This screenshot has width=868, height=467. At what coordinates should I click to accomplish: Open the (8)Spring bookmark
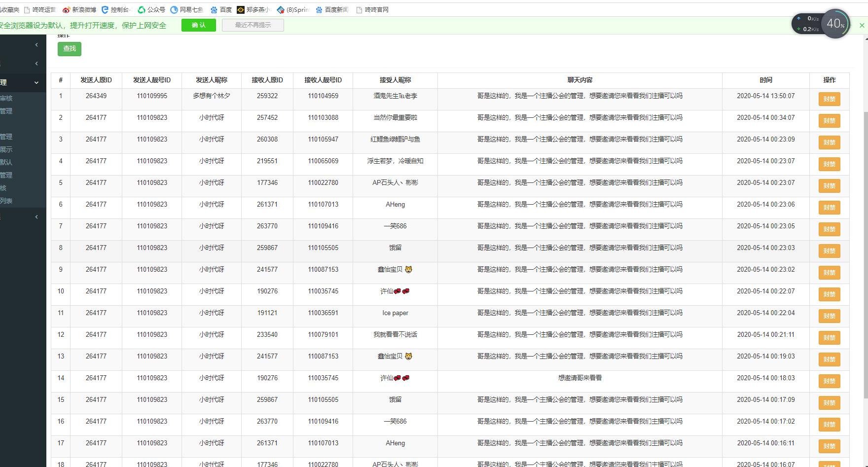pyautogui.click(x=293, y=10)
